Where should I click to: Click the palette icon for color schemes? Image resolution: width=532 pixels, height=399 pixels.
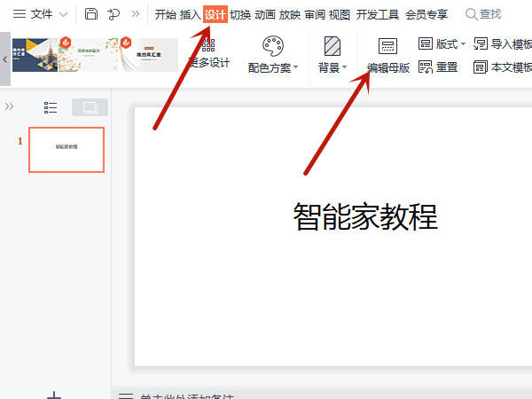pos(273,46)
